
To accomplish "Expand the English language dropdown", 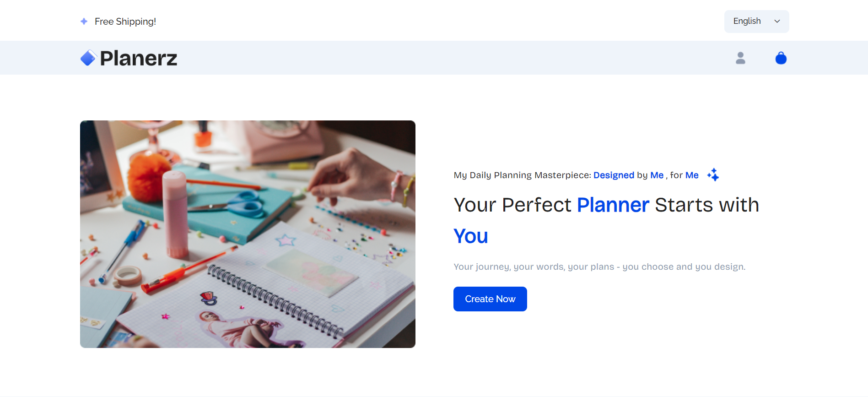I will [756, 22].
